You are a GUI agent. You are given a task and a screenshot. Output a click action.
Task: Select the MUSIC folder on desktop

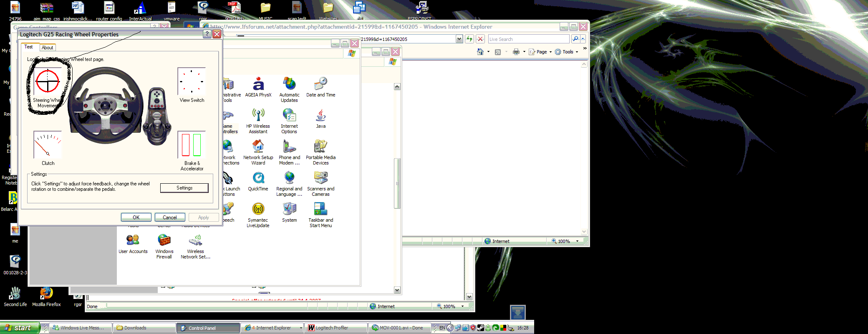[265, 11]
